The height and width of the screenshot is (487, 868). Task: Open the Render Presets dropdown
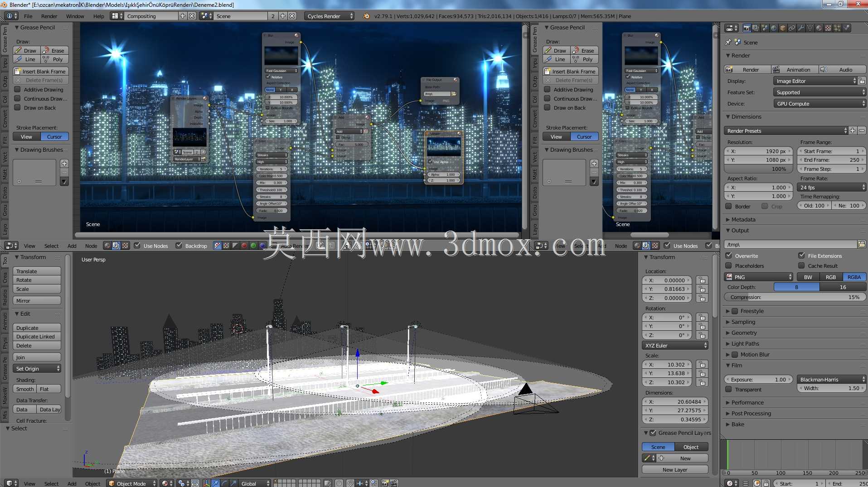[x=786, y=131]
